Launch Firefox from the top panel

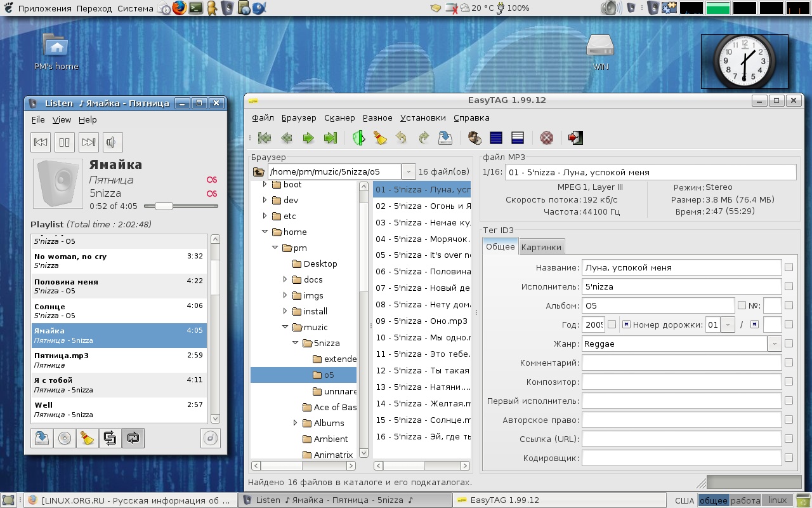coord(180,8)
